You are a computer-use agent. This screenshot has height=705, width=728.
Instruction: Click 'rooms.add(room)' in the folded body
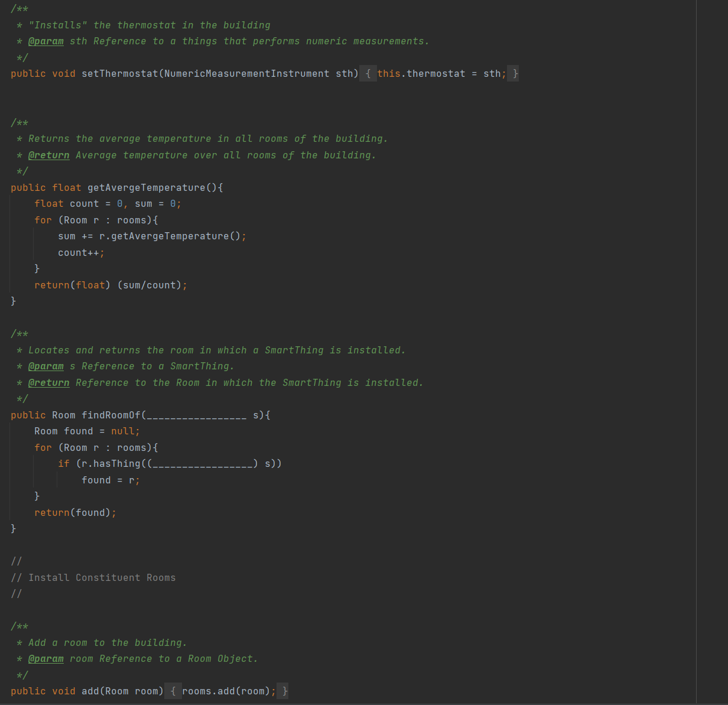[226, 691]
